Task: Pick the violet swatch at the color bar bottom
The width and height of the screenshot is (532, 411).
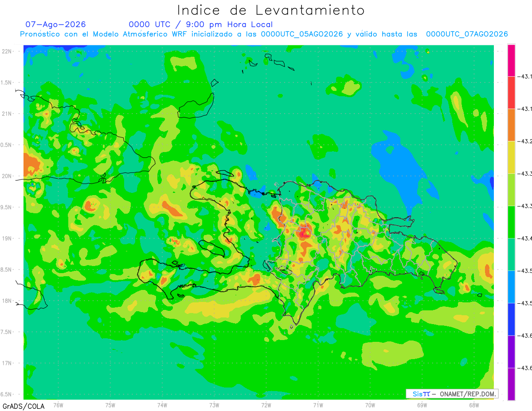Action: pos(511,384)
